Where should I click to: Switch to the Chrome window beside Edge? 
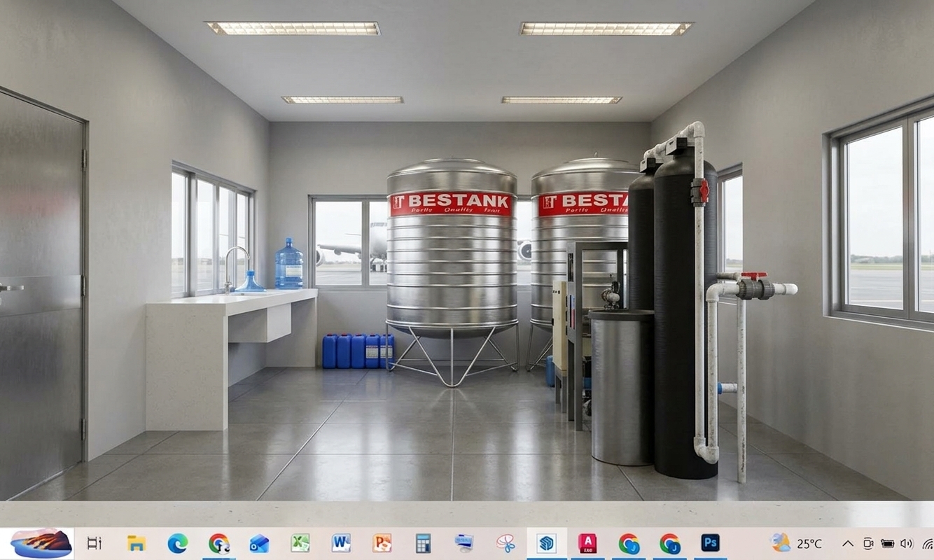point(218,543)
